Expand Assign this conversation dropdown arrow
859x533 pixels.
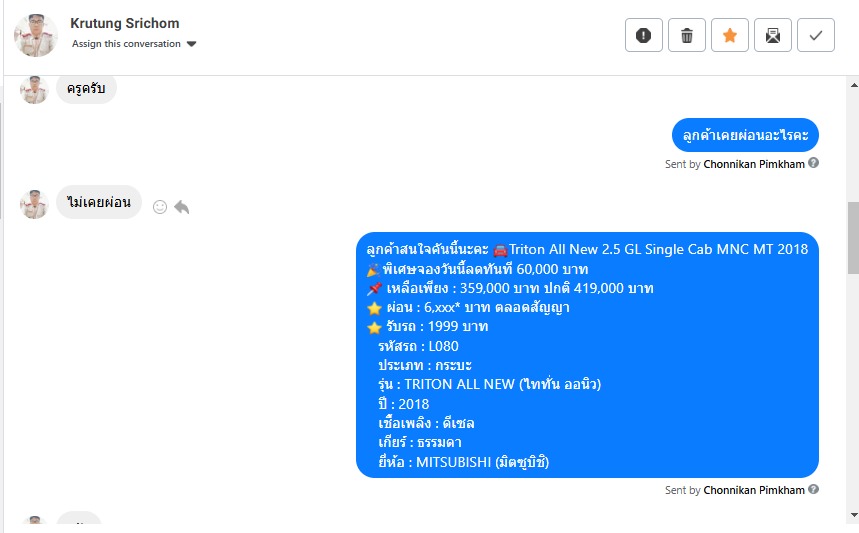tap(191, 44)
